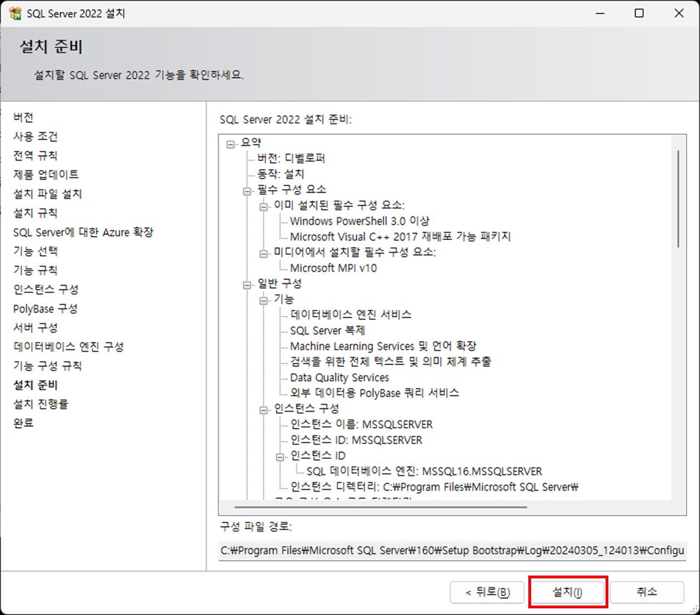
Task: Collapse the 필수 구성 요소 node
Action: (247, 191)
